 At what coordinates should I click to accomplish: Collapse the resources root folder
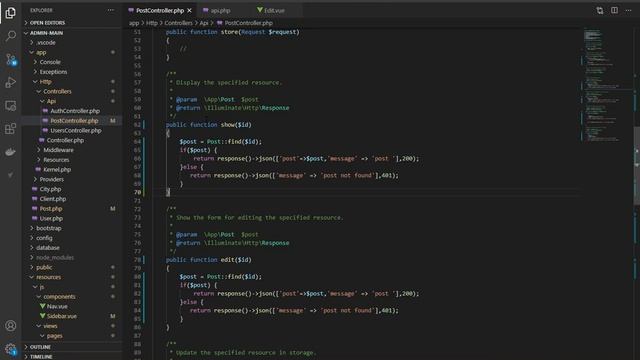pos(48,278)
